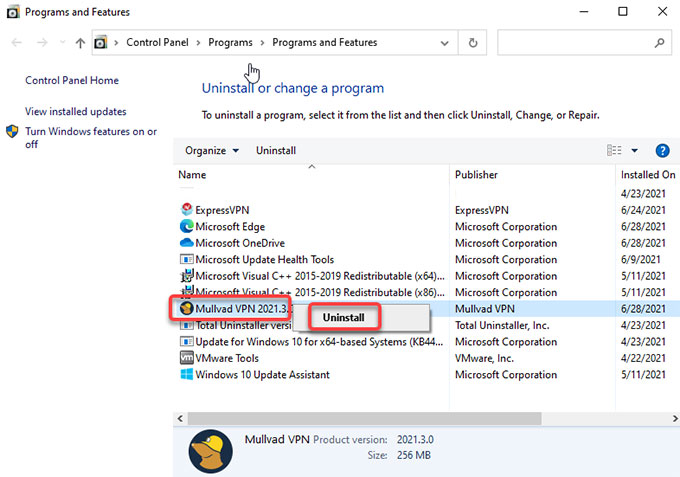Open View installed updates link
The width and height of the screenshot is (680, 477).
click(x=75, y=111)
